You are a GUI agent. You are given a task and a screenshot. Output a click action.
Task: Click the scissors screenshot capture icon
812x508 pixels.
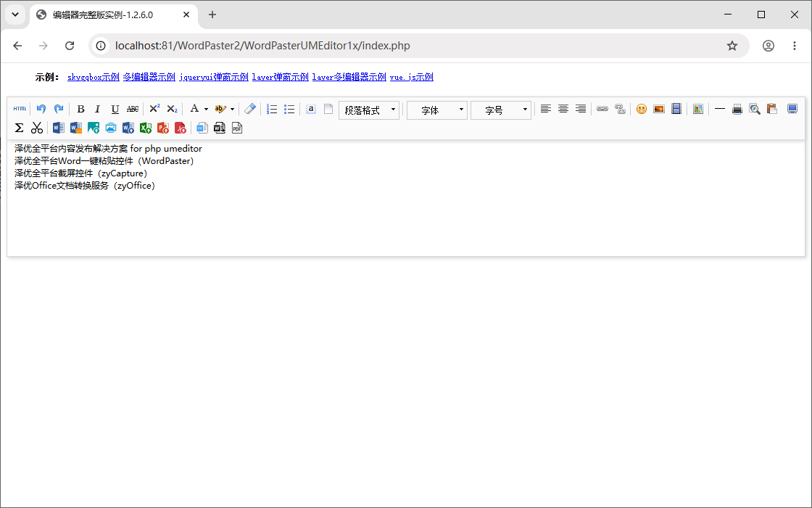(37, 128)
